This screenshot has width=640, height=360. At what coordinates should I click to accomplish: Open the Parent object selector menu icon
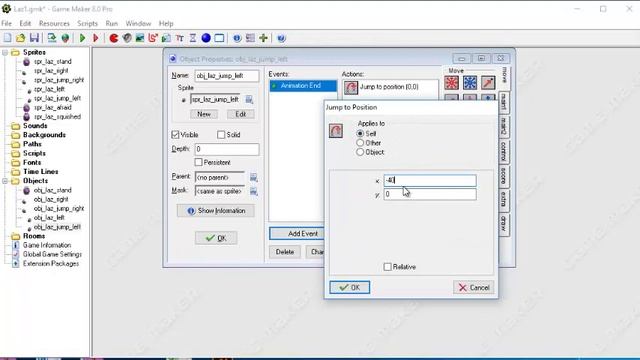point(253,177)
